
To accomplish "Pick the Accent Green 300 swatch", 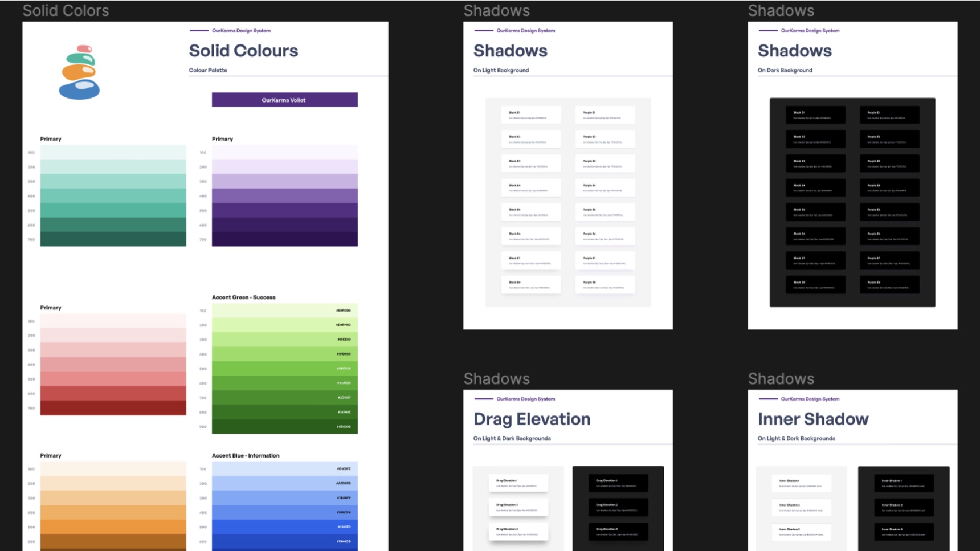I will 285,340.
